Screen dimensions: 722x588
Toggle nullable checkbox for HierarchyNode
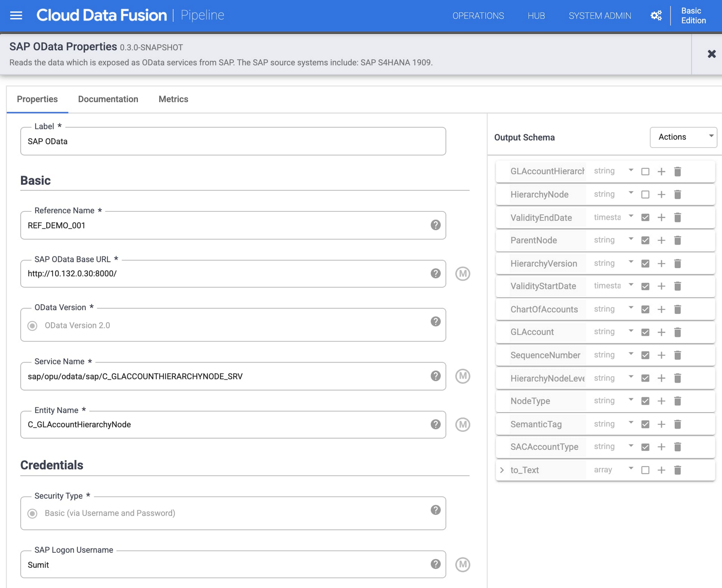click(645, 195)
